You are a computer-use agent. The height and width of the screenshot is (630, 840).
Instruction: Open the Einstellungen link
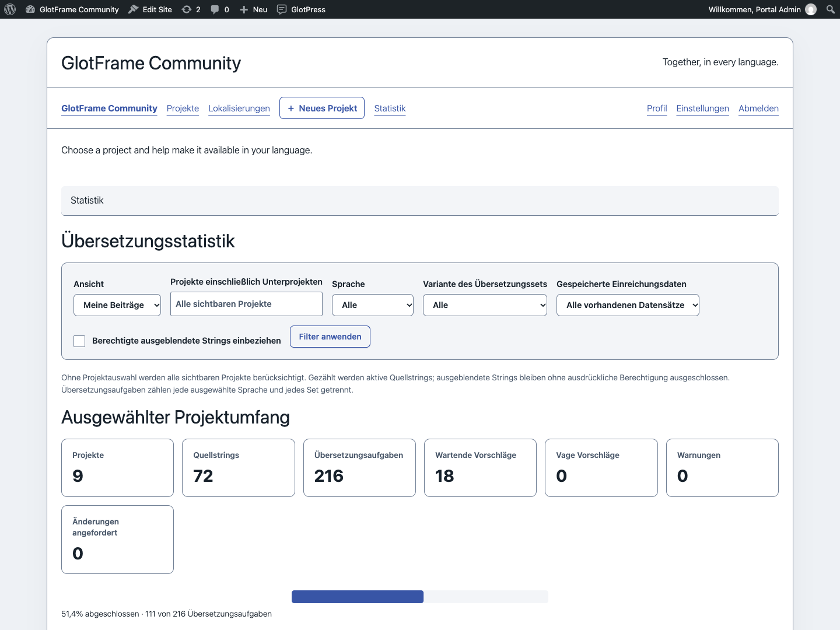[702, 108]
